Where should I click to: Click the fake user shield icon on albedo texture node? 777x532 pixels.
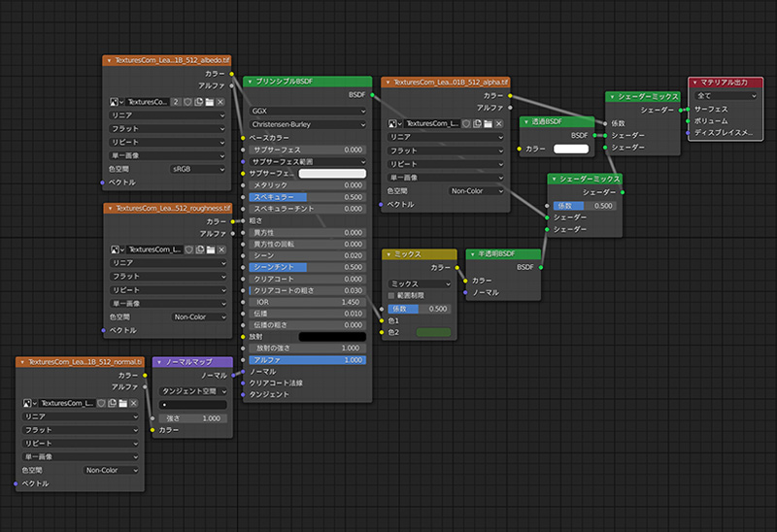(x=186, y=101)
